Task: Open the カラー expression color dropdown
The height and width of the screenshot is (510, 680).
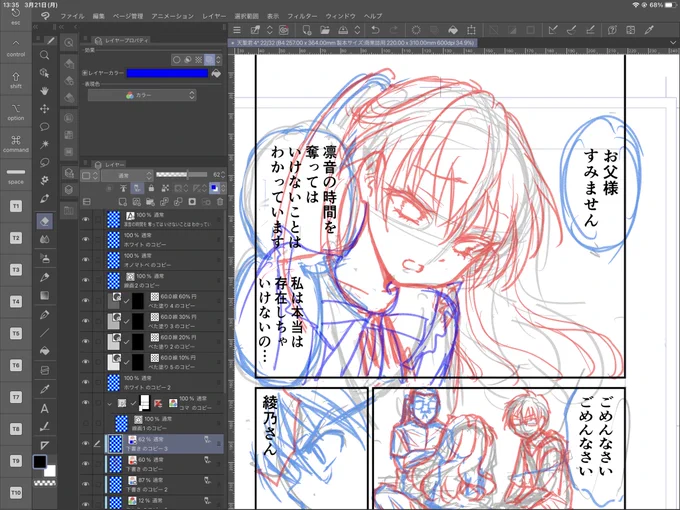Action: 142,95
